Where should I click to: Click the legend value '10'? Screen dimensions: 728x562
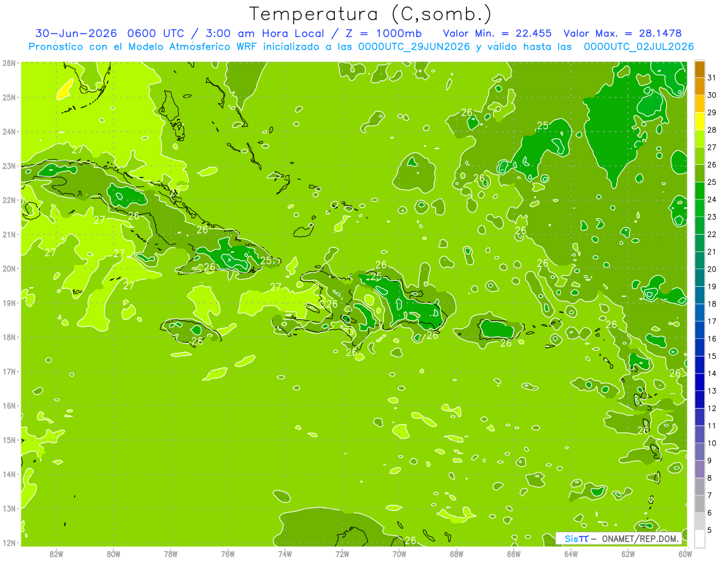(712, 443)
